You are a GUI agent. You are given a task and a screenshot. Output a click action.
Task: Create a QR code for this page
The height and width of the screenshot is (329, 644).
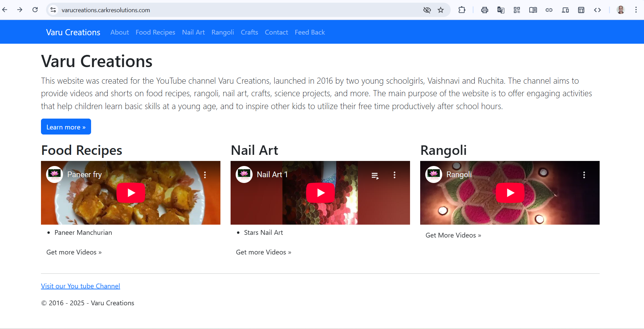[x=517, y=10]
